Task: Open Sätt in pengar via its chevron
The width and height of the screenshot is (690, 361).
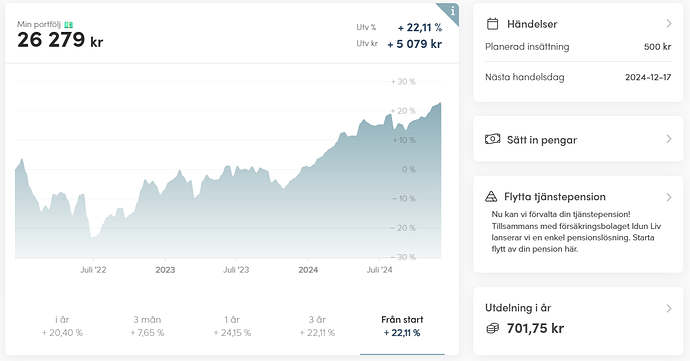Action: pos(669,139)
